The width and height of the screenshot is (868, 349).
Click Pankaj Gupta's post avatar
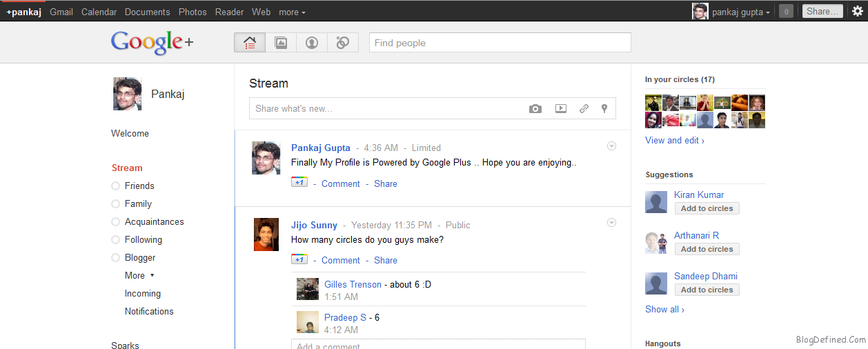pos(266,158)
